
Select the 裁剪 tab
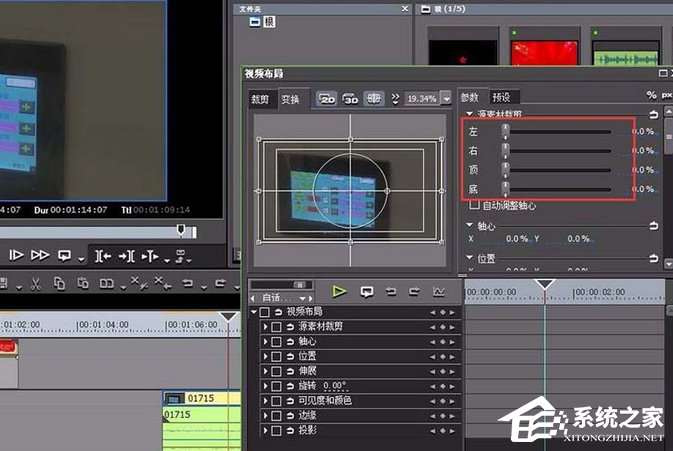click(x=260, y=99)
